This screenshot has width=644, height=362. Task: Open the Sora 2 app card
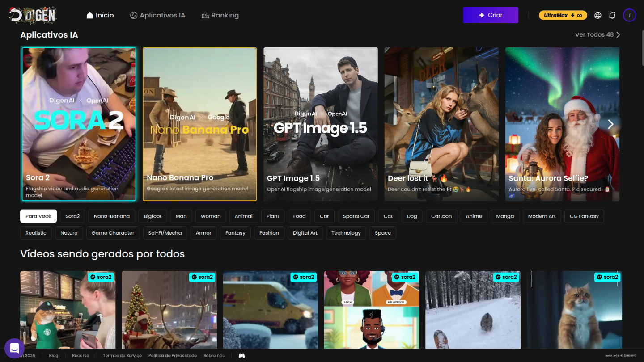pyautogui.click(x=79, y=124)
